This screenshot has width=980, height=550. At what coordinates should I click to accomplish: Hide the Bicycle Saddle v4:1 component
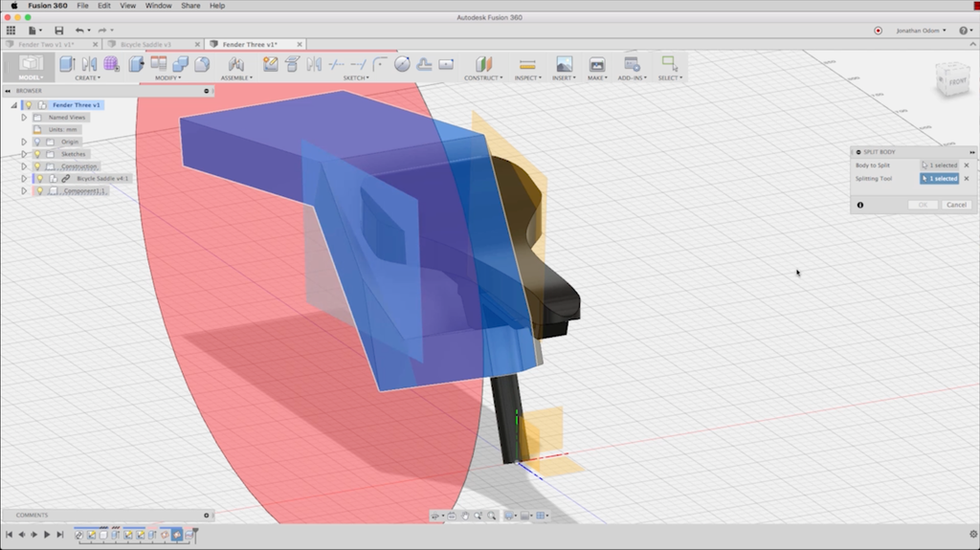pyautogui.click(x=39, y=179)
